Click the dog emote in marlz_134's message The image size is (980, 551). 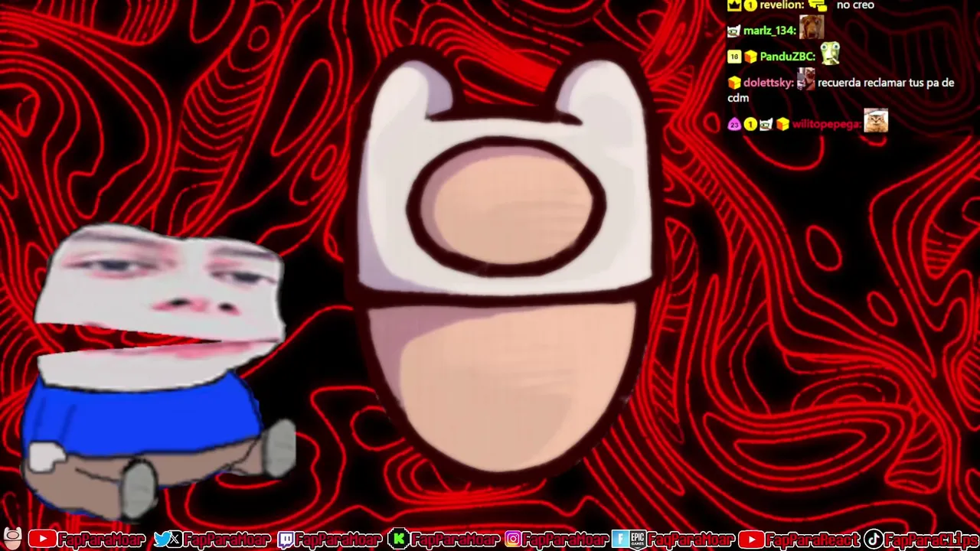click(812, 28)
